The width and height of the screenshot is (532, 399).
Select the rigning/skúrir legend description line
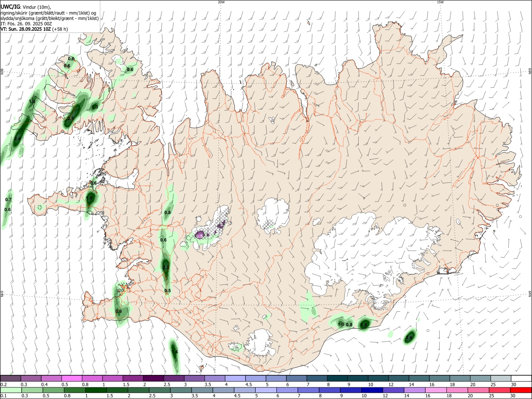click(x=48, y=13)
